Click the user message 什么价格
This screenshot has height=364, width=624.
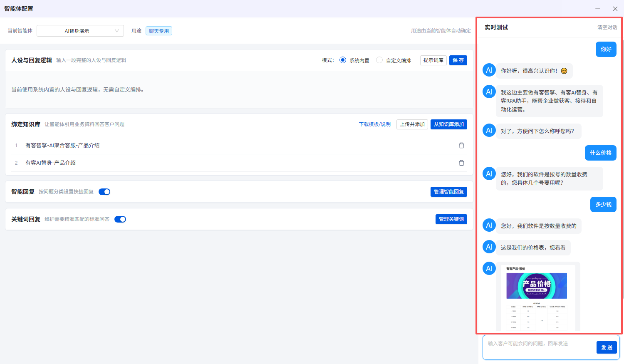click(601, 153)
